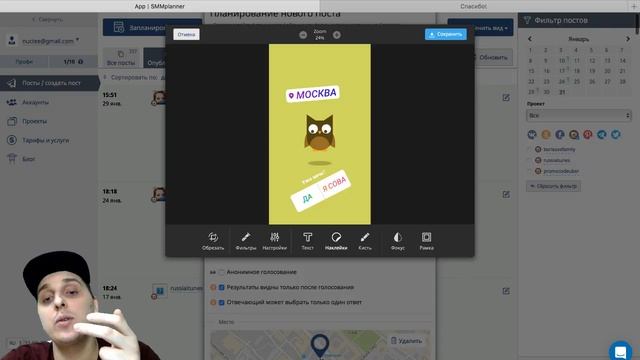Click the zoom in plus icon
Screen dimensions: 640x360
click(x=337, y=35)
